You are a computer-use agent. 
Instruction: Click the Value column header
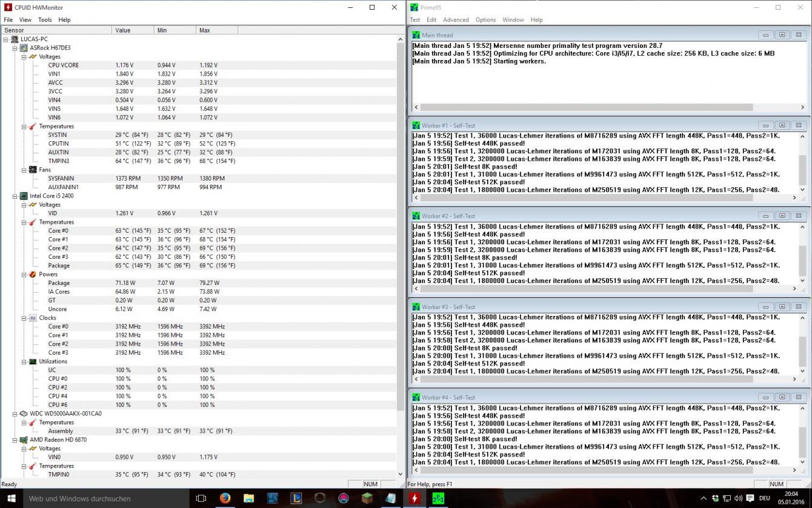pyautogui.click(x=133, y=30)
